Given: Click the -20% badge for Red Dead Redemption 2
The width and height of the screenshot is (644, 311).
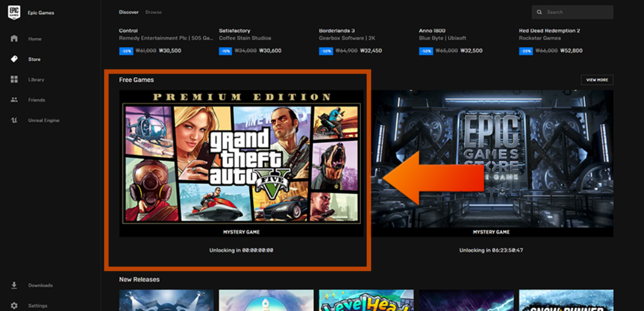Looking at the screenshot, I should coord(525,51).
